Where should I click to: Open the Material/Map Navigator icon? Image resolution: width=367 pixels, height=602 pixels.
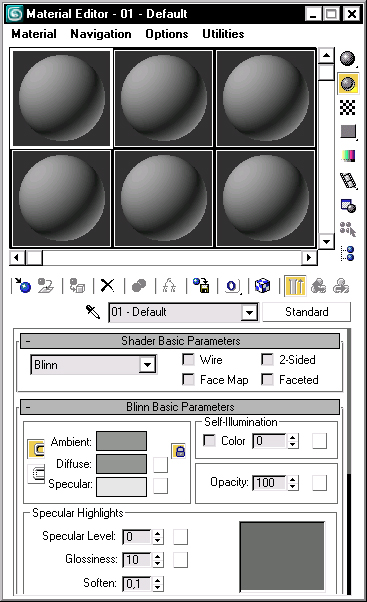(x=348, y=253)
